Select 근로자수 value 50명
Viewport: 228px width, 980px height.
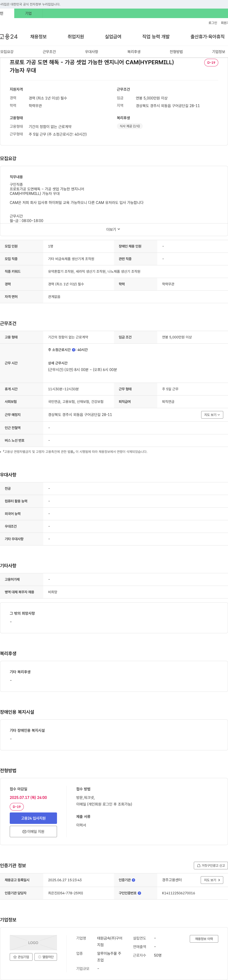point(158,955)
